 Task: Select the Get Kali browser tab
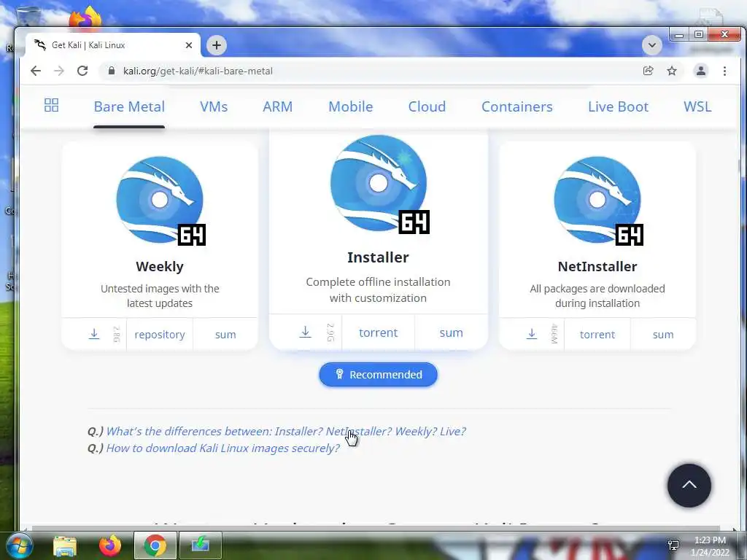click(x=113, y=45)
